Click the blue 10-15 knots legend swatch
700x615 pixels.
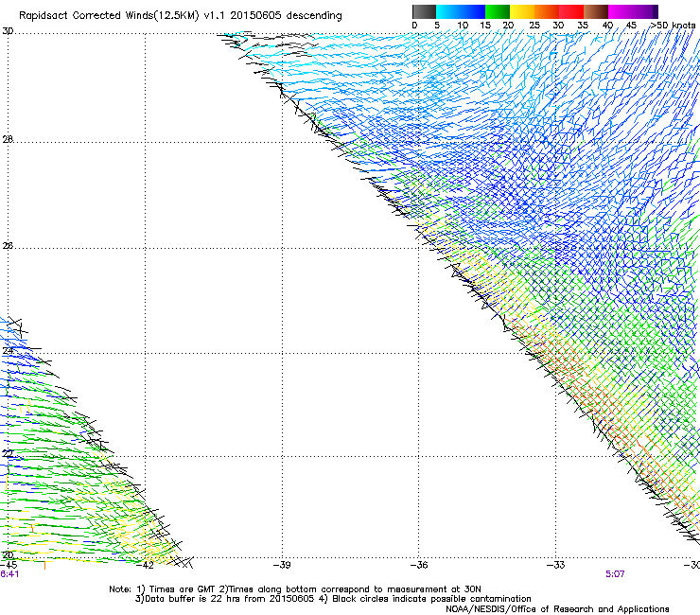point(473,11)
